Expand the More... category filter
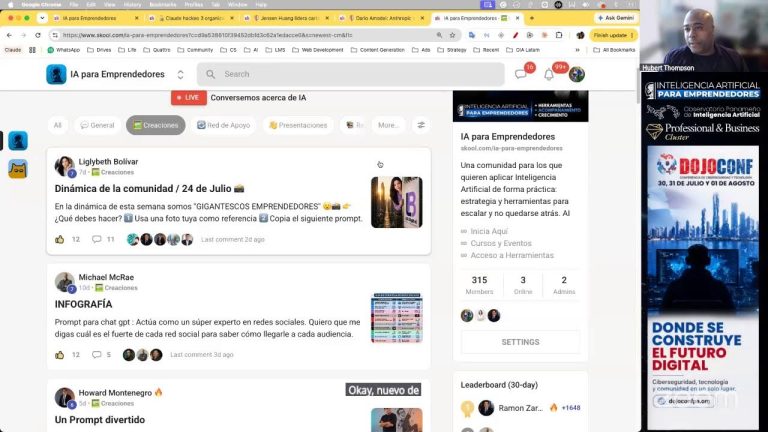 (388, 125)
